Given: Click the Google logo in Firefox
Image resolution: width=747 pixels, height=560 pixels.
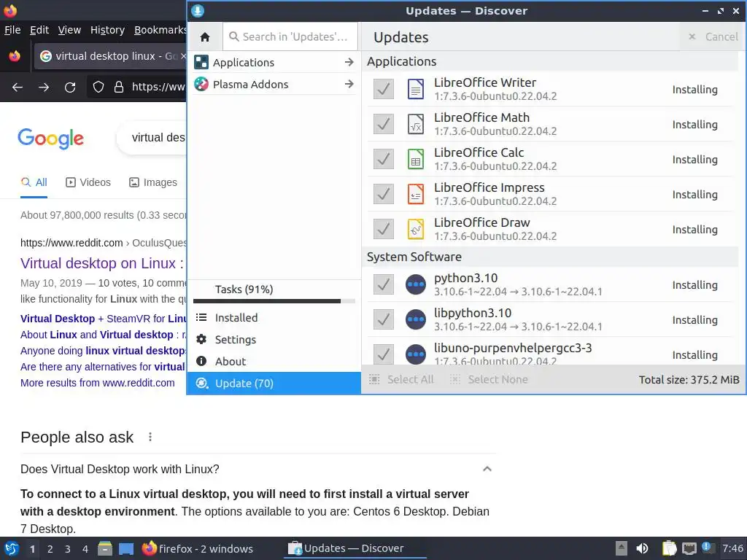Looking at the screenshot, I should point(50,139).
